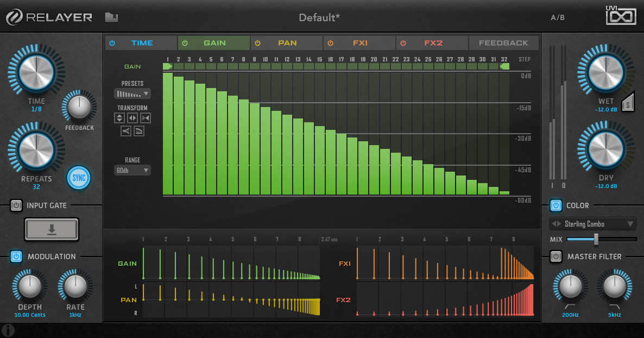Screen dimensions: 644x338
Task: Click the WET level knob
Action: 606,72
